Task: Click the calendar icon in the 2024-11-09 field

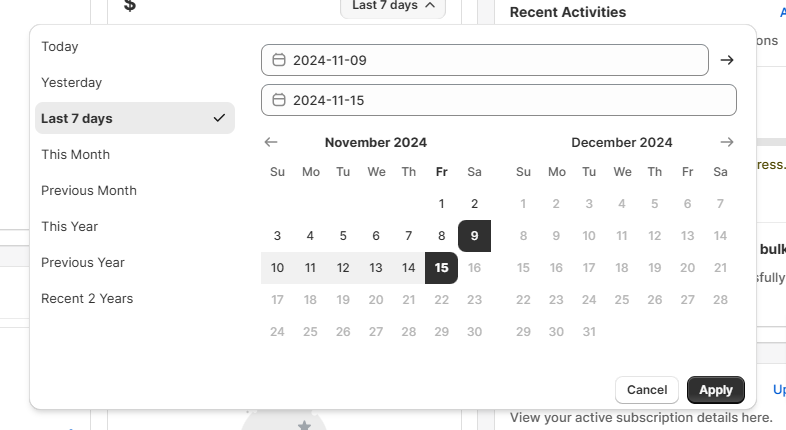Action: click(x=279, y=60)
